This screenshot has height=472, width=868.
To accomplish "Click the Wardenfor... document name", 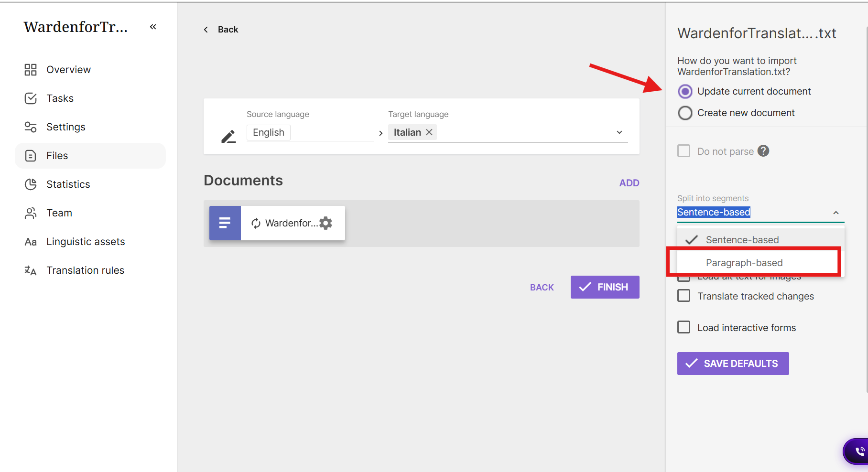I will (292, 223).
